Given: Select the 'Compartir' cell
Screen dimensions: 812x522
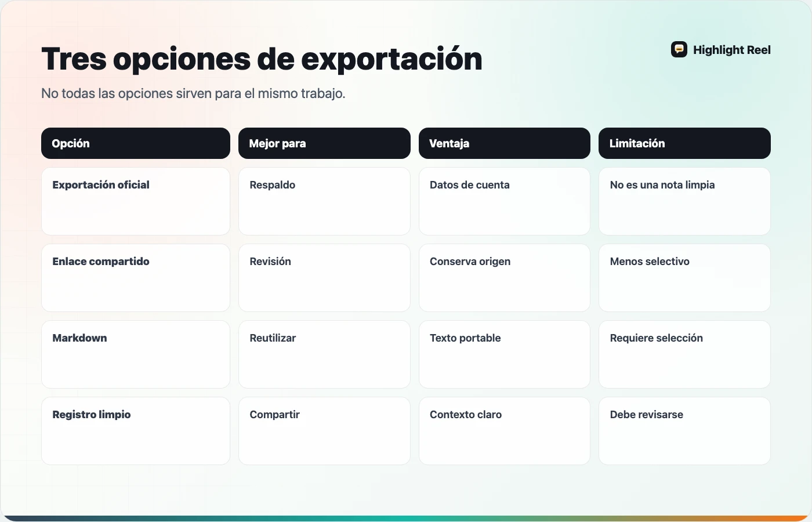Looking at the screenshot, I should coord(324,431).
